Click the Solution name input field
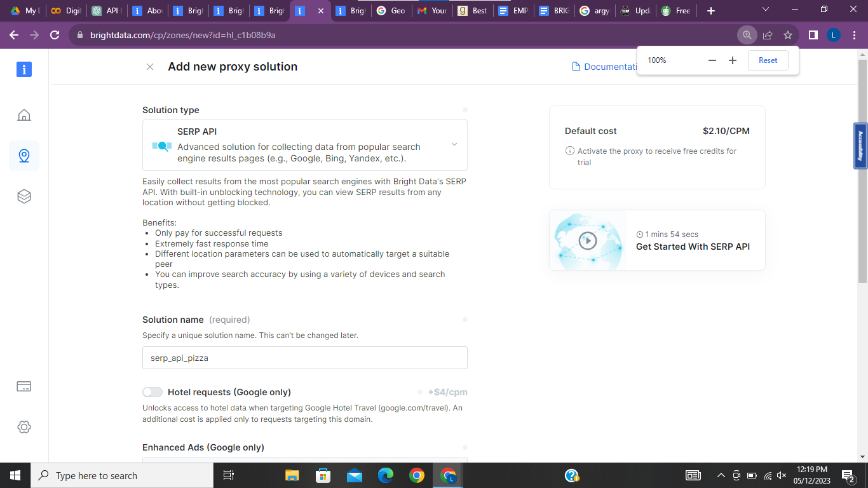 click(x=305, y=358)
